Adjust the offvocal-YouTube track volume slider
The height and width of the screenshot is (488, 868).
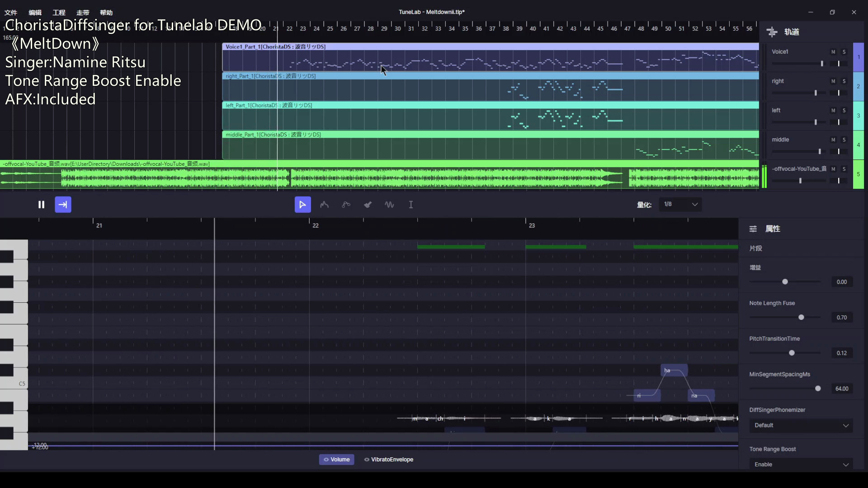798,181
